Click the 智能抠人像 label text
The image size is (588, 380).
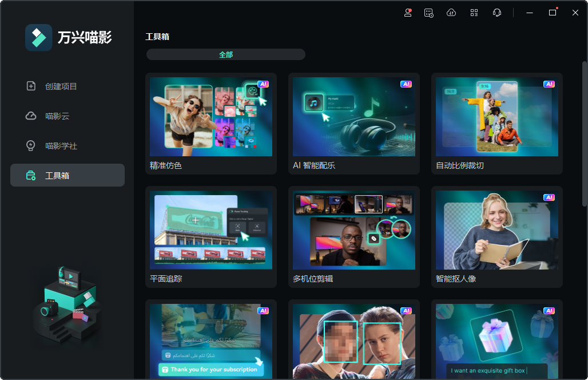(x=456, y=279)
